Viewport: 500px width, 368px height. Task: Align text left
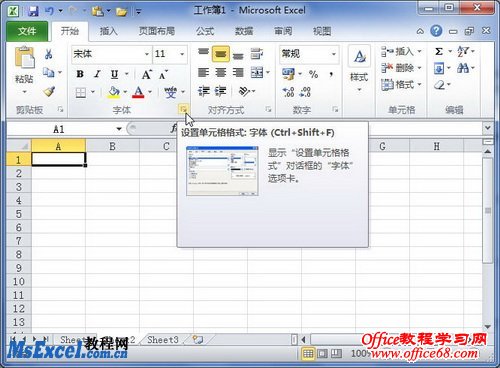pos(203,72)
